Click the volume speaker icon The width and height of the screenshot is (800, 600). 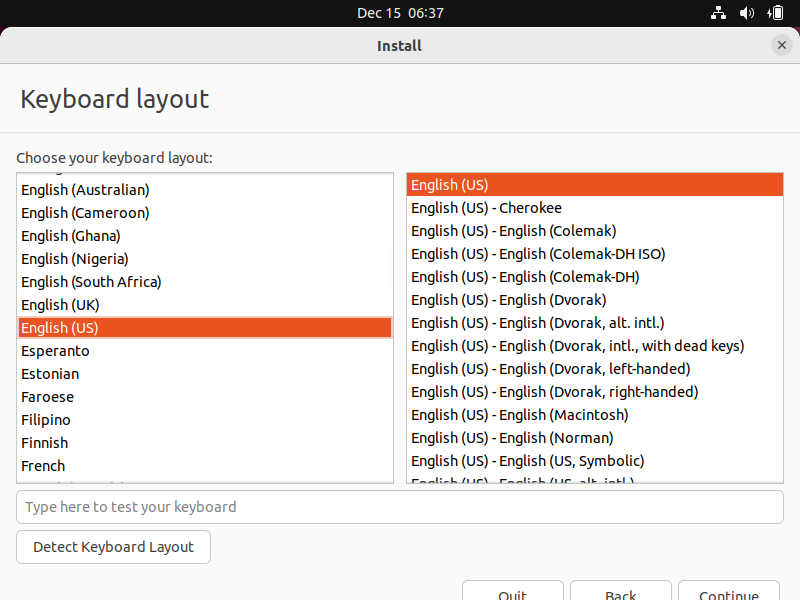coord(747,13)
